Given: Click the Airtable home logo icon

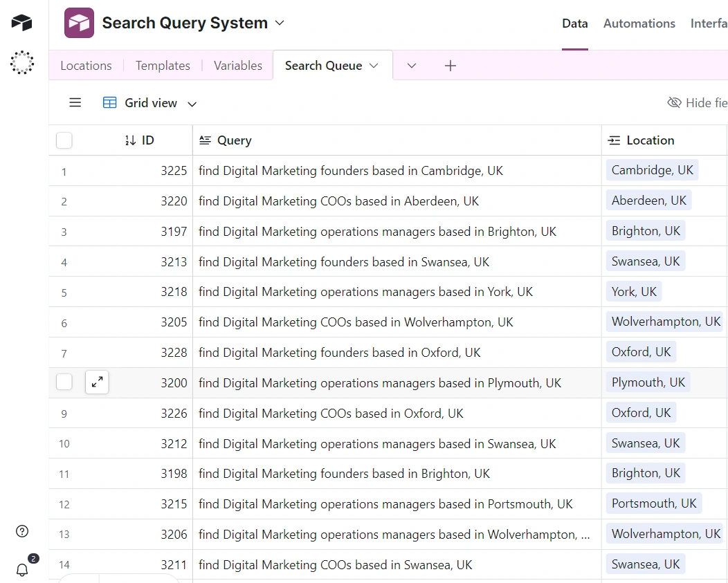Looking at the screenshot, I should tap(21, 23).
